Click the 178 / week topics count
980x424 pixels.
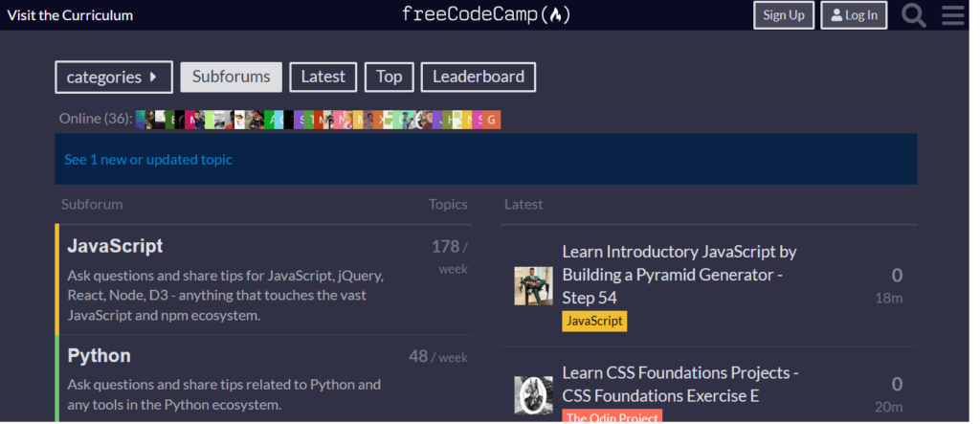pyautogui.click(x=450, y=257)
